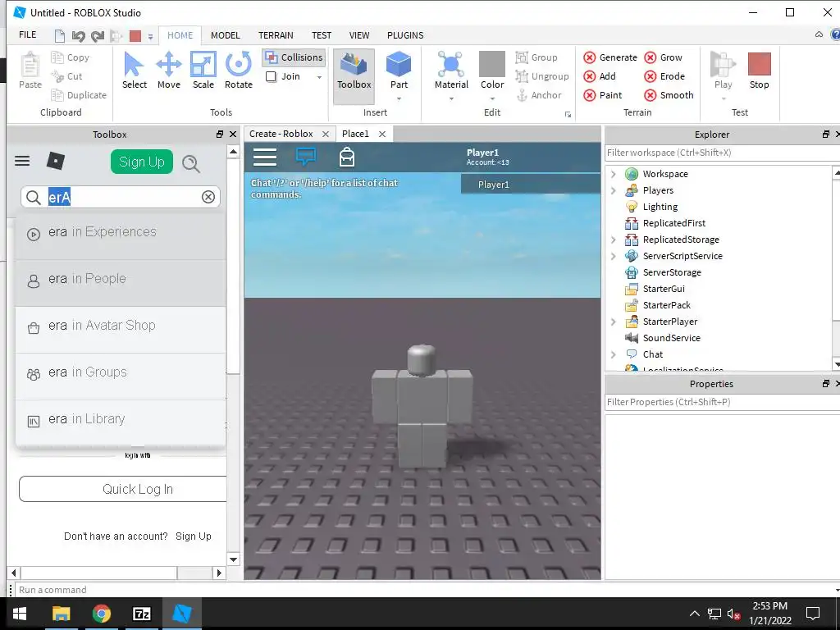Activate the Move tool
The image size is (840, 630).
coord(169,71)
